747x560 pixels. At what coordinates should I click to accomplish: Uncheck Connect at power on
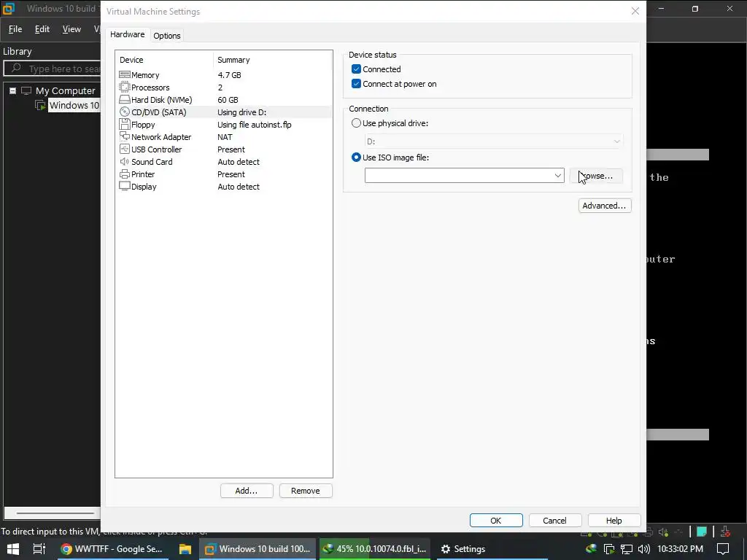(356, 84)
